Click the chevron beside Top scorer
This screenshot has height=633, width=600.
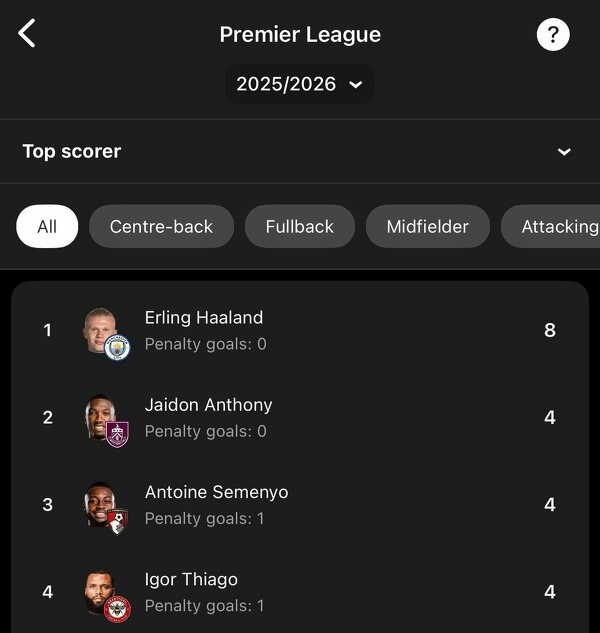coord(564,152)
